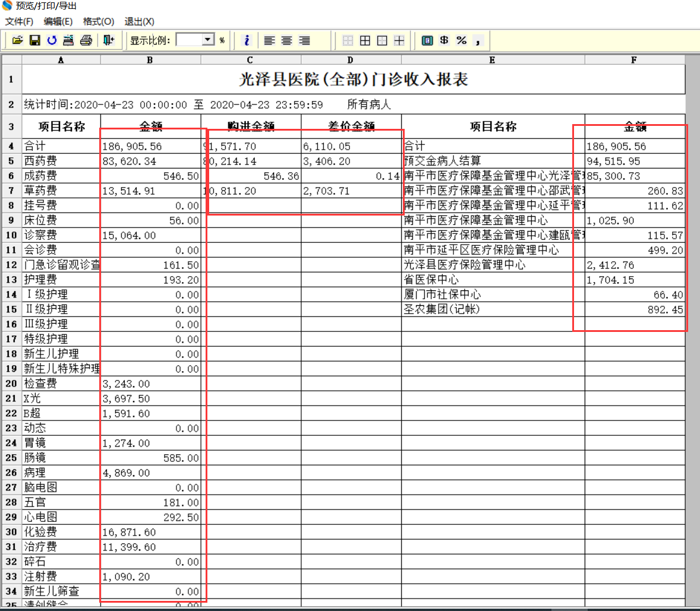Click the 胃镜 cell

[61, 443]
